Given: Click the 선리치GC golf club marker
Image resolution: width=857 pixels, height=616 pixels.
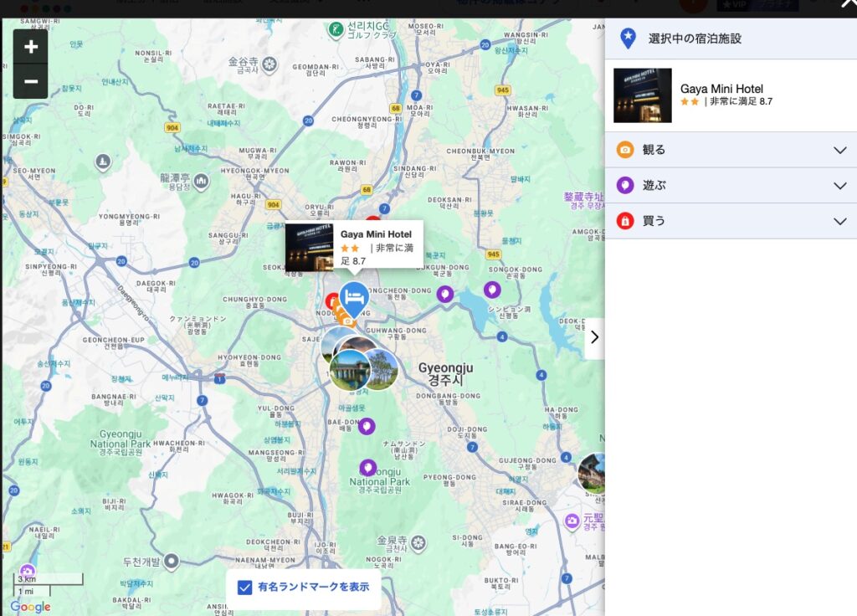Looking at the screenshot, I should [336, 29].
